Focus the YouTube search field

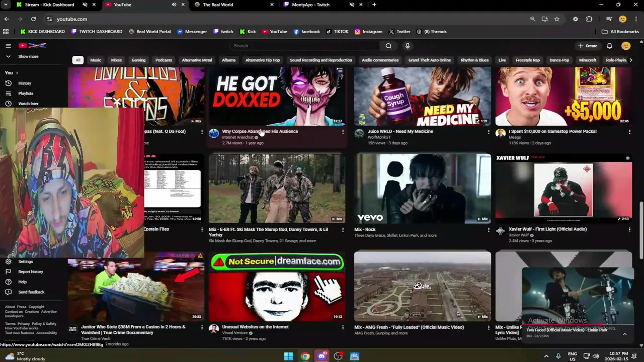(x=306, y=46)
